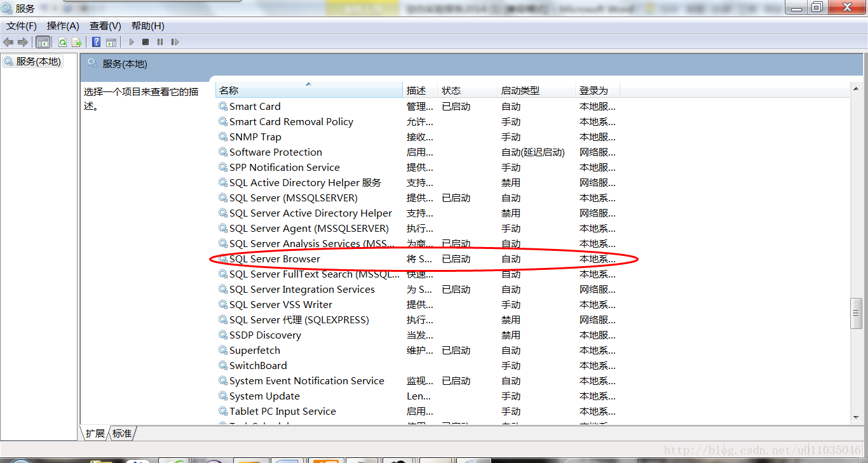Click the green Refresh toolbar icon

coord(62,42)
